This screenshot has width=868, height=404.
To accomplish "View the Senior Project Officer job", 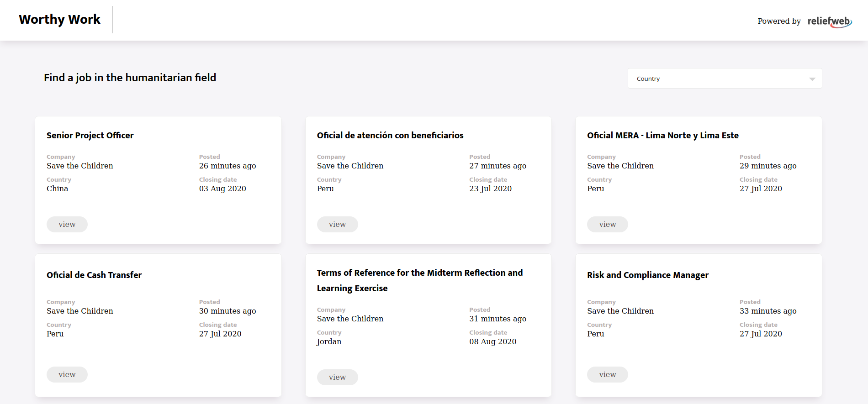I will (x=67, y=224).
